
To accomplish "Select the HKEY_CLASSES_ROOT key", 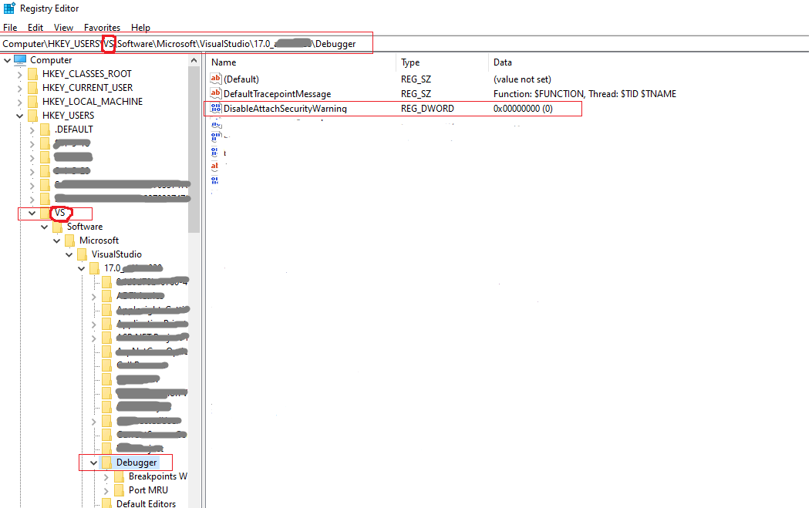I will click(x=87, y=74).
